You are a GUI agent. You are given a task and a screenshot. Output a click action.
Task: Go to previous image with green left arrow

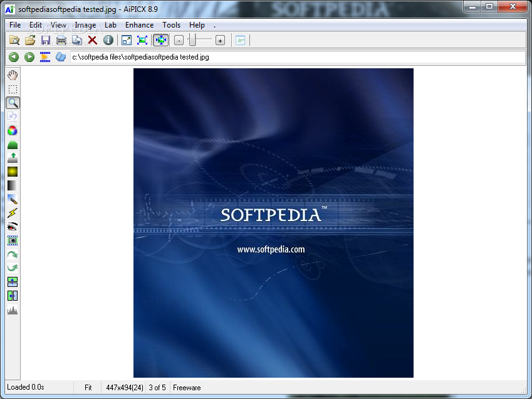(x=14, y=57)
